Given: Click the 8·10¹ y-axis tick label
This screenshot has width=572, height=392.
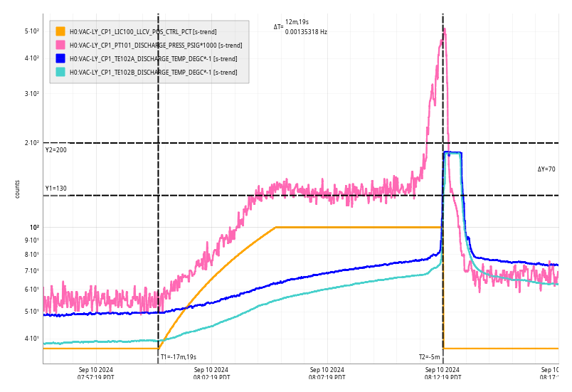Looking at the screenshot, I should pyautogui.click(x=32, y=255).
